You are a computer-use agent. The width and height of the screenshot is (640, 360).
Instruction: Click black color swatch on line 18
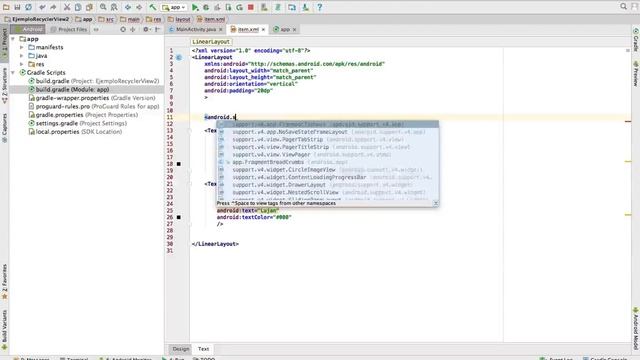(x=179, y=164)
